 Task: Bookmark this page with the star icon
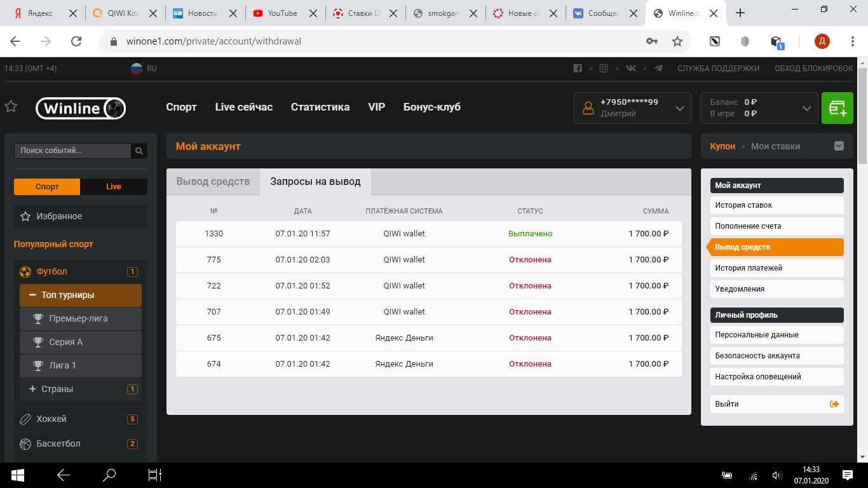(x=677, y=41)
